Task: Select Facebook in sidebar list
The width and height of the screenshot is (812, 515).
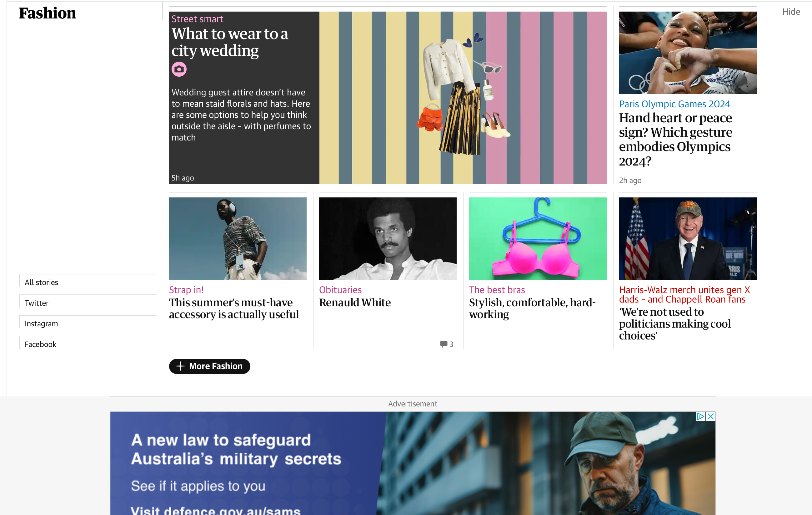Action: tap(40, 344)
